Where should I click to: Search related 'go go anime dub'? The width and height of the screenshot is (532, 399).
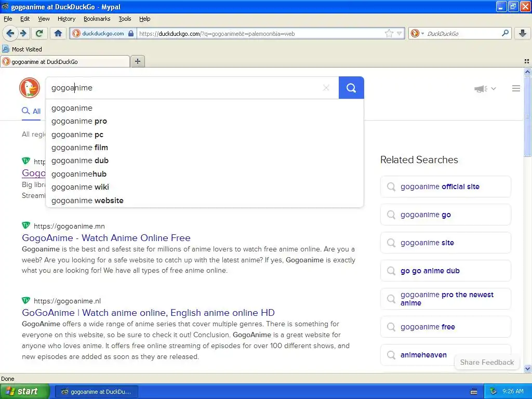pyautogui.click(x=445, y=271)
